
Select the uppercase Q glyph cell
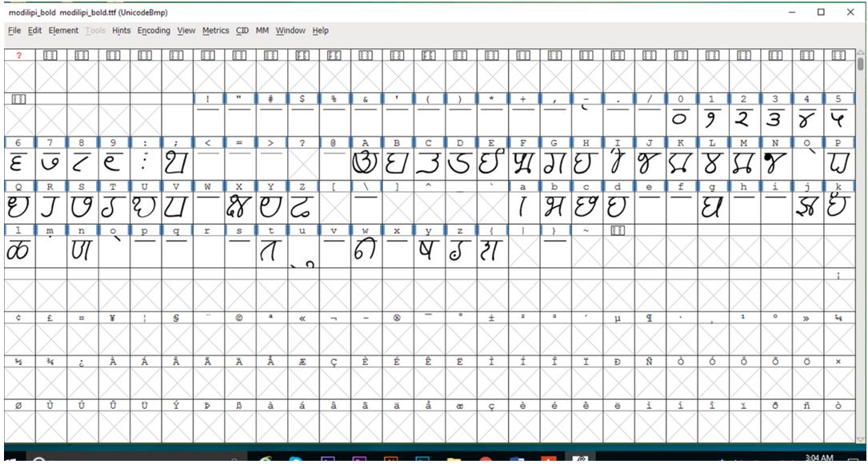pos(19,207)
